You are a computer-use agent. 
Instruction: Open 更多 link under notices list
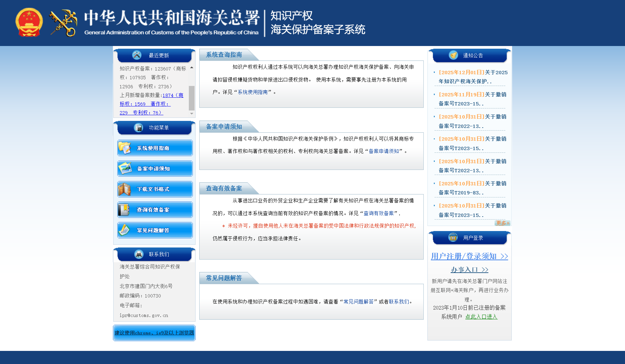[x=502, y=223]
